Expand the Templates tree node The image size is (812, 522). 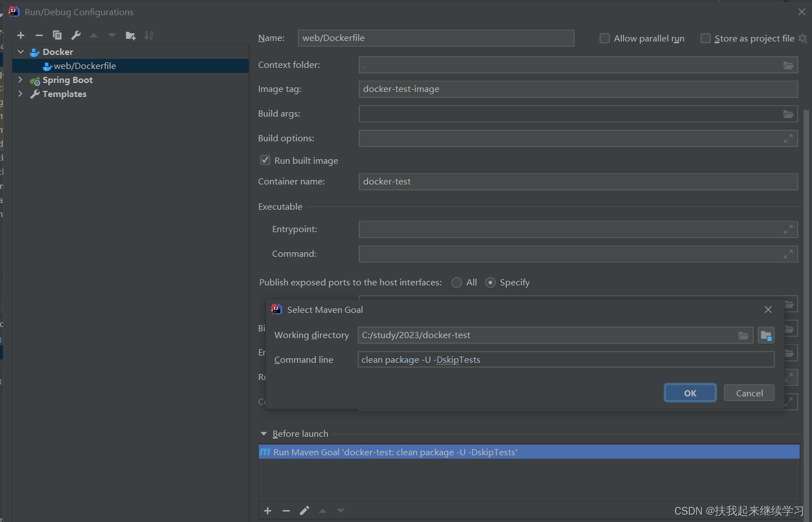(x=21, y=94)
